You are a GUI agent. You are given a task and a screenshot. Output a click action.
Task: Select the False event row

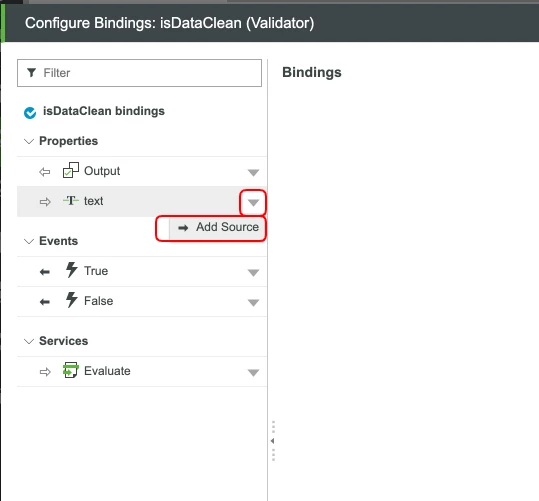pyautogui.click(x=142, y=302)
